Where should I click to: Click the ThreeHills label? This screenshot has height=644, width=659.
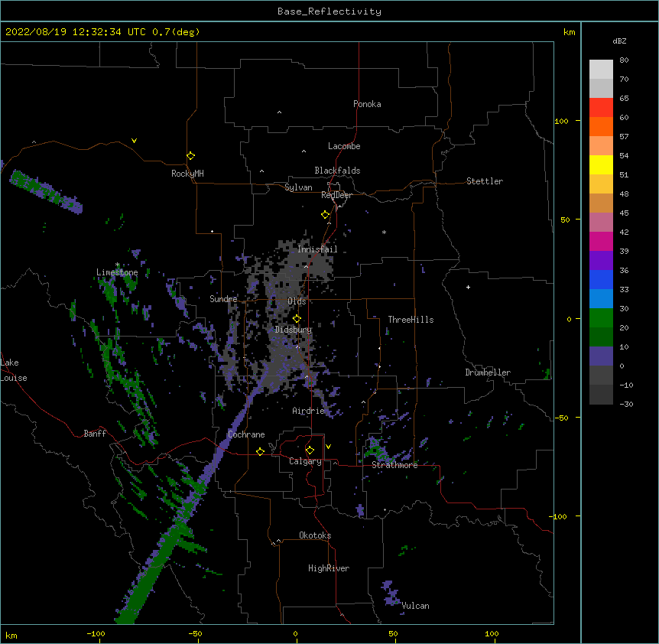point(411,320)
